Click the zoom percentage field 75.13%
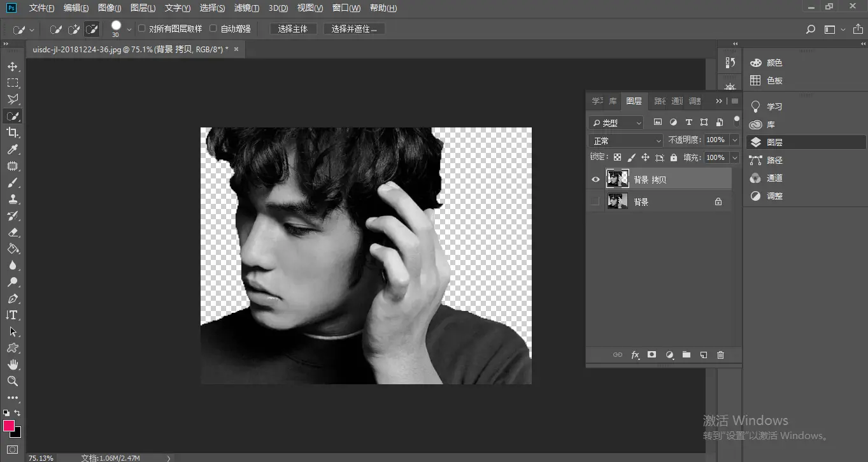 [x=41, y=458]
